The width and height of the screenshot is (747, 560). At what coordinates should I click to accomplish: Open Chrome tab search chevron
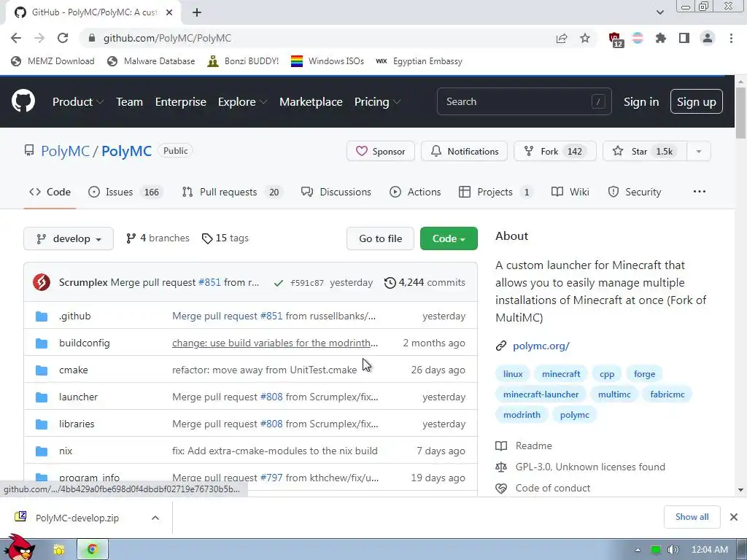pos(659,12)
